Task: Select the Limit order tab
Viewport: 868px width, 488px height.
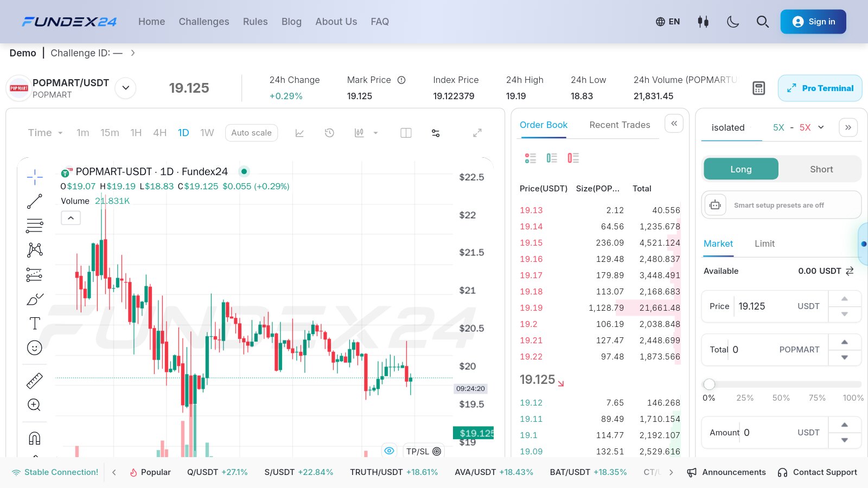Action: pyautogui.click(x=764, y=244)
